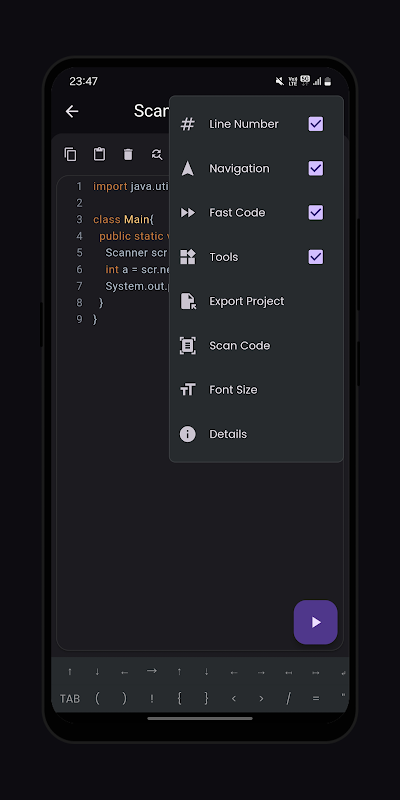
Task: Copy code with the copy icon
Action: pos(70,154)
